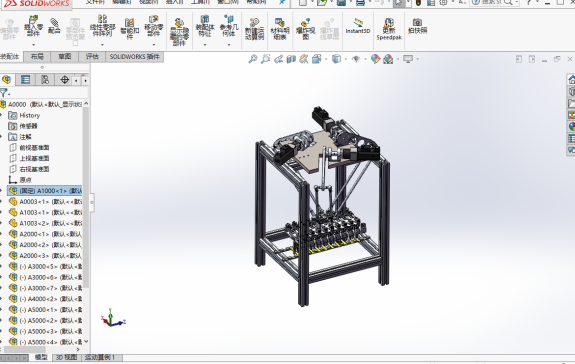Open the Bill of Materials (材料明细表) tool

(280, 29)
